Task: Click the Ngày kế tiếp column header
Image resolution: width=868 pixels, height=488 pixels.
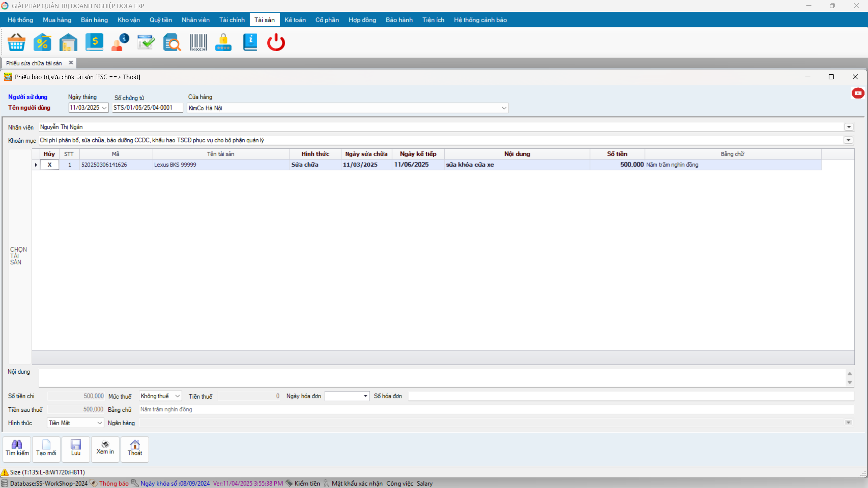Action: pos(418,154)
